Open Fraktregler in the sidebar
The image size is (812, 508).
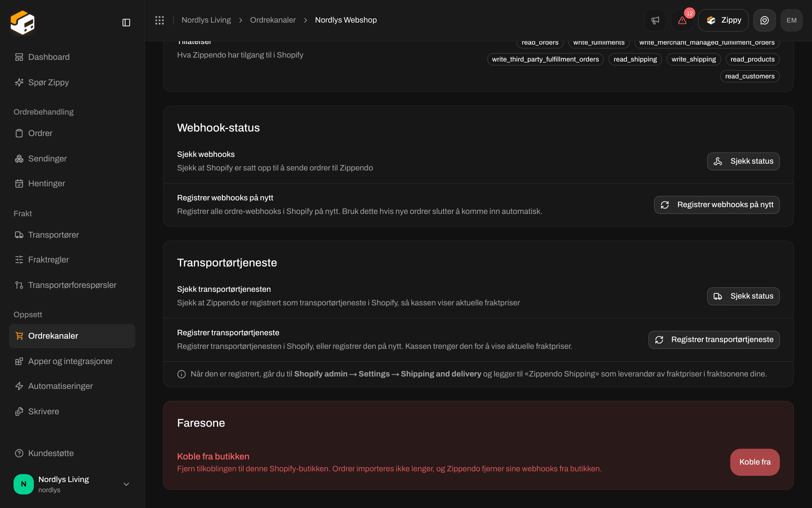tap(72, 260)
